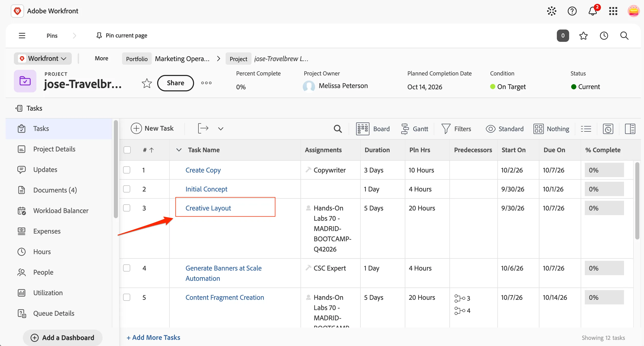This screenshot has width=644, height=346.
Task: Check the Content Fragment Creation checkbox
Action: (127, 297)
